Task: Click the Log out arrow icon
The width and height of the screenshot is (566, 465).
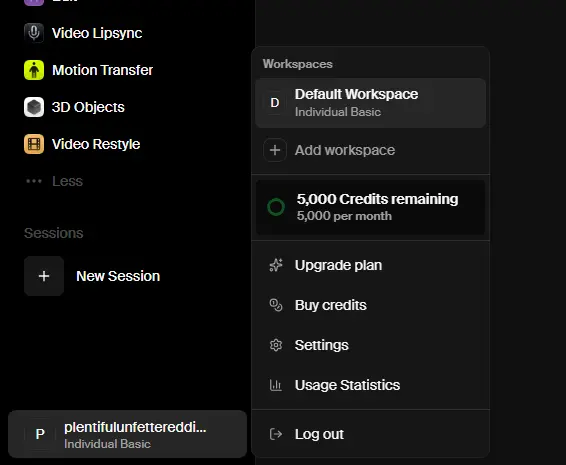Action: point(276,434)
